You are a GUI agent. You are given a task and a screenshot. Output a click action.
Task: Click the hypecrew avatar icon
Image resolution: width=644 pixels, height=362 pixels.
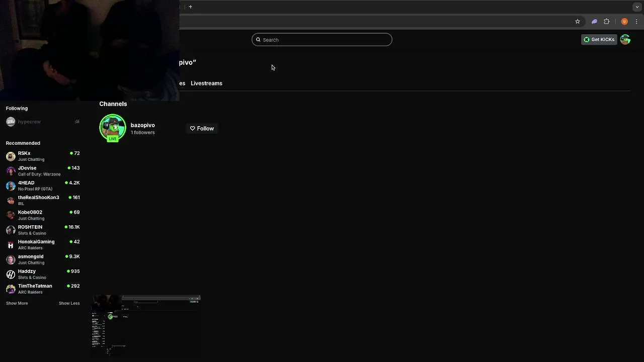click(11, 122)
